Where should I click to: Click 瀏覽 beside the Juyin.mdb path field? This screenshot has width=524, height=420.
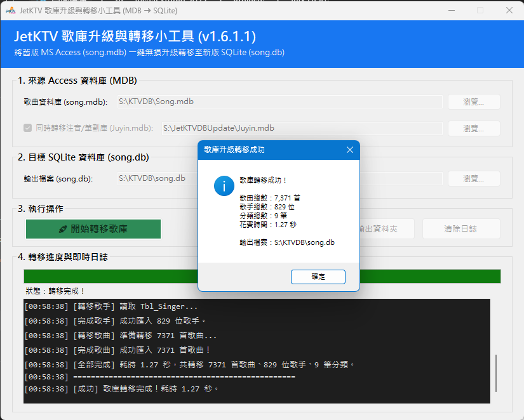point(474,129)
